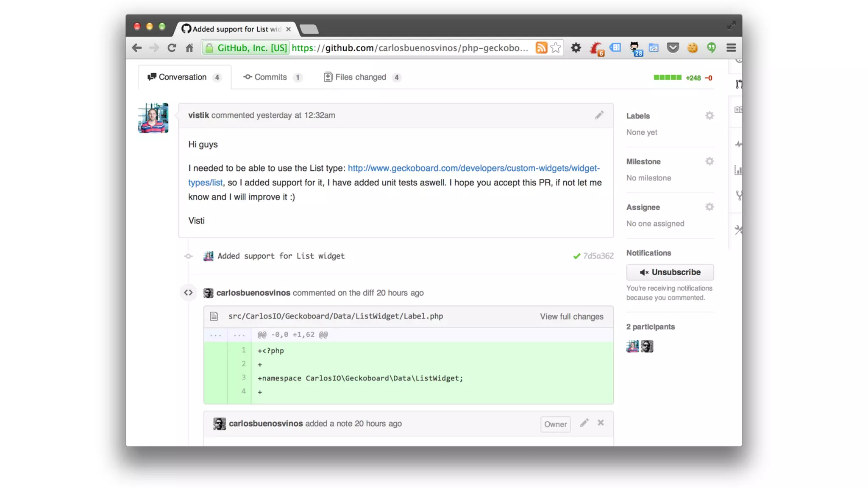Open the Geckoboard list widget link
Viewport: 868px width, 488px height.
click(x=473, y=168)
